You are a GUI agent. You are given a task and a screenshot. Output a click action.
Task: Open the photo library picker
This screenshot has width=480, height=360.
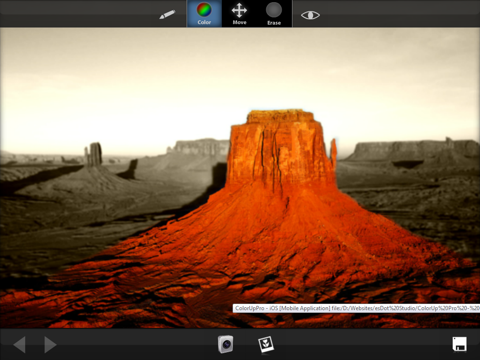pyautogui.click(x=266, y=344)
